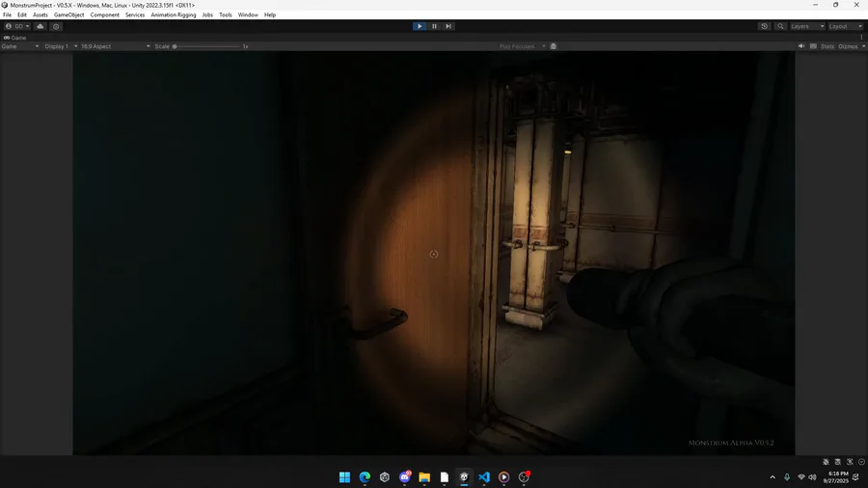Open the Tools menu
Image resolution: width=868 pixels, height=488 pixels.
coord(226,14)
